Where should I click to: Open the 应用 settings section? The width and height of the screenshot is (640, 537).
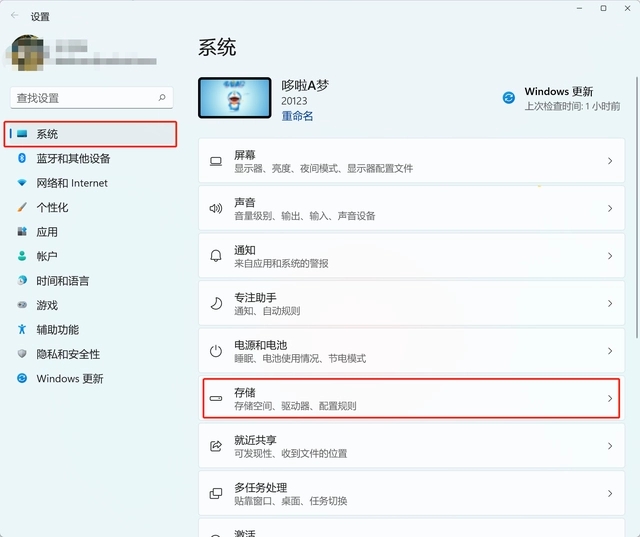coord(90,232)
